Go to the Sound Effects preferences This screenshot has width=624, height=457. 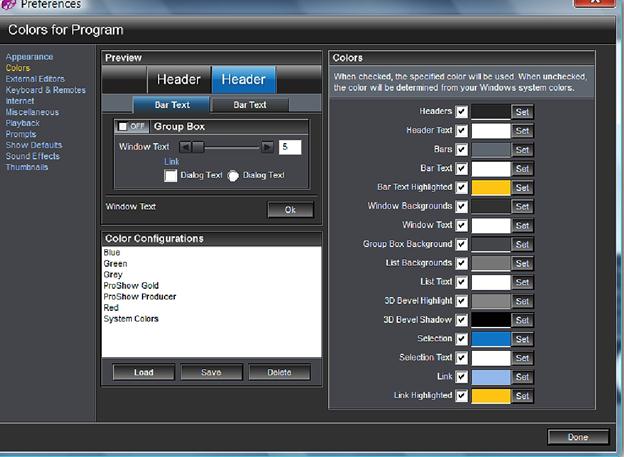(33, 156)
